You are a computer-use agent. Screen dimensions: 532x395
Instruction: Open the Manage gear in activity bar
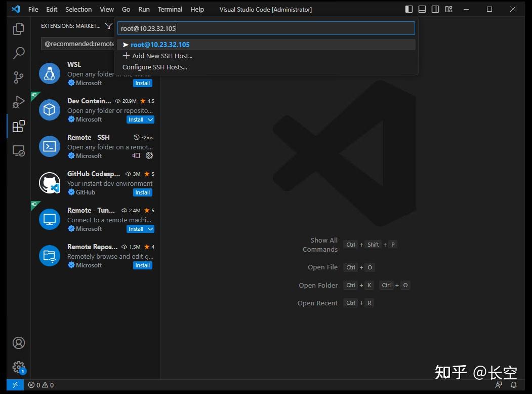[18, 367]
